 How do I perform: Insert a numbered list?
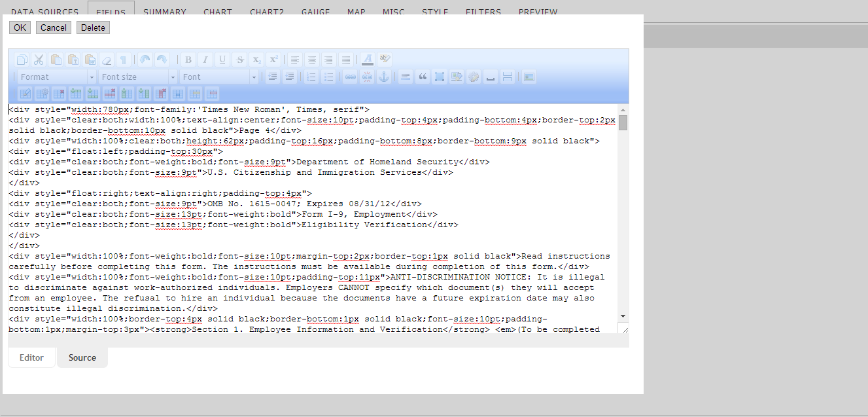(x=311, y=77)
